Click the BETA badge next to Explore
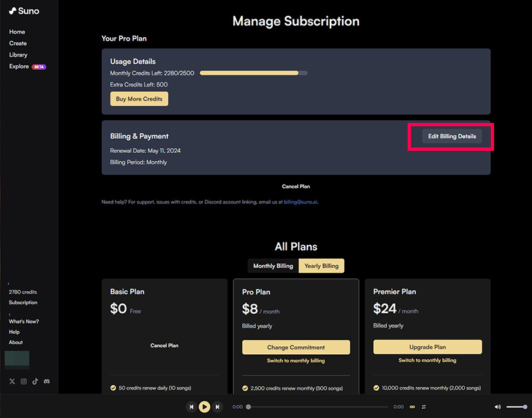This screenshot has height=418, width=532. click(x=39, y=66)
